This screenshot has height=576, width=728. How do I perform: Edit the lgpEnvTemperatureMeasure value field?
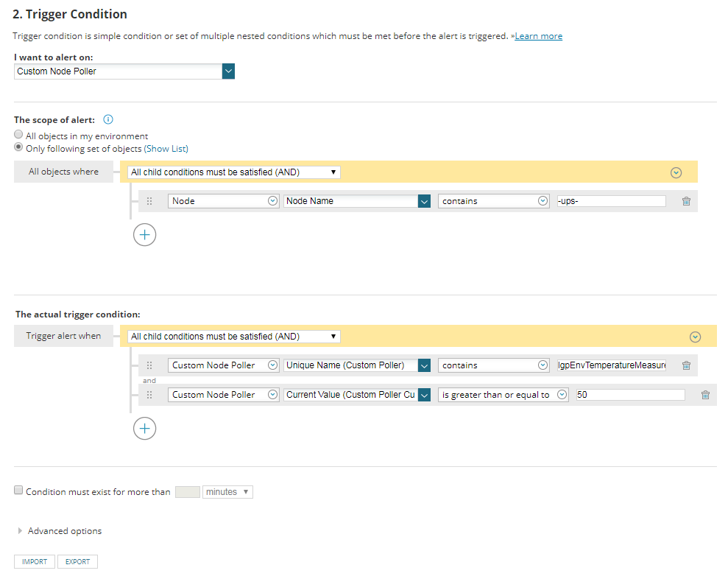tap(611, 365)
